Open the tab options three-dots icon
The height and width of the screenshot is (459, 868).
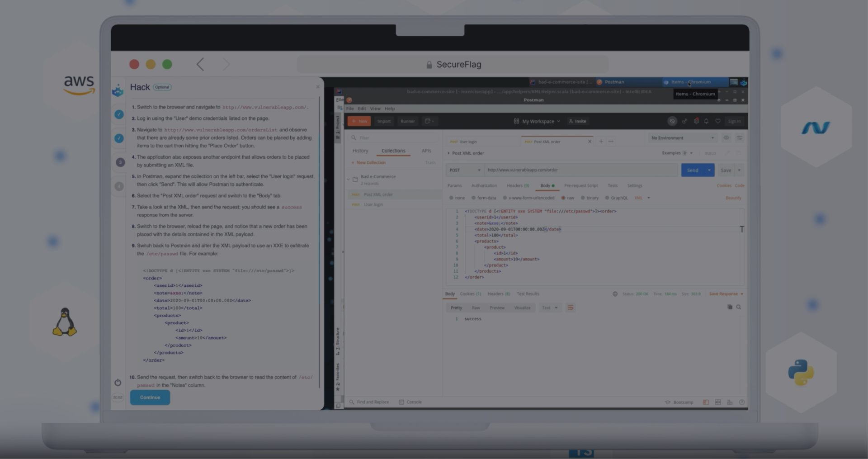tap(611, 142)
